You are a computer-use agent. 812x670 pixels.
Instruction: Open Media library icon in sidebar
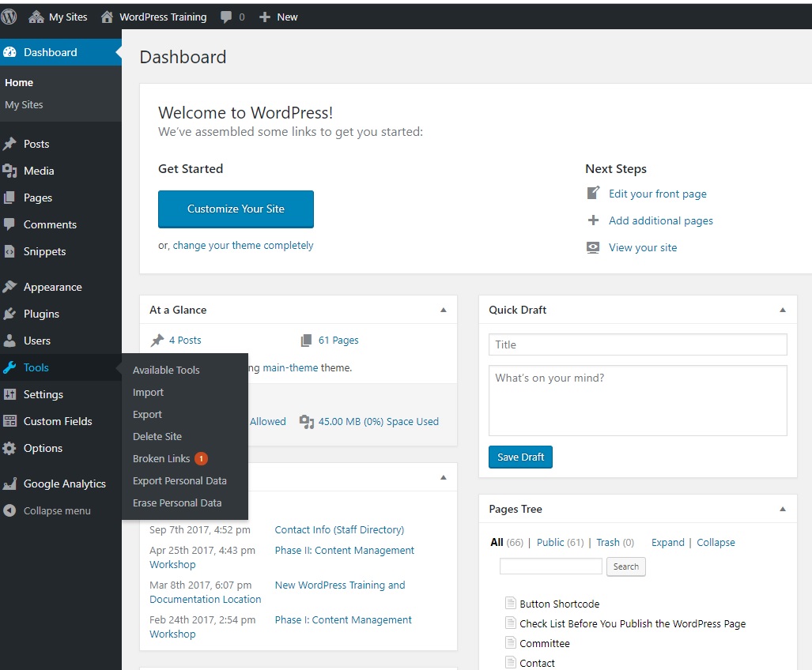pyautogui.click(x=9, y=171)
